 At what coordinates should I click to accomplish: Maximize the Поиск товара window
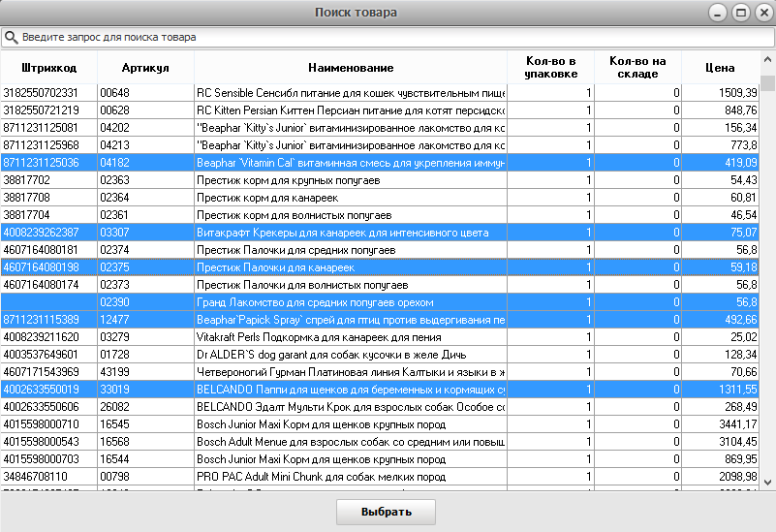pyautogui.click(x=741, y=13)
